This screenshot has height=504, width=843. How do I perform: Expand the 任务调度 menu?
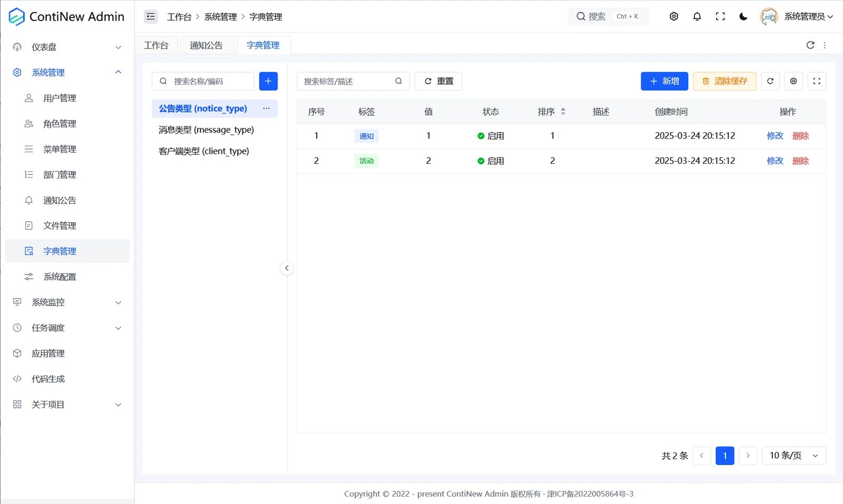pos(67,328)
